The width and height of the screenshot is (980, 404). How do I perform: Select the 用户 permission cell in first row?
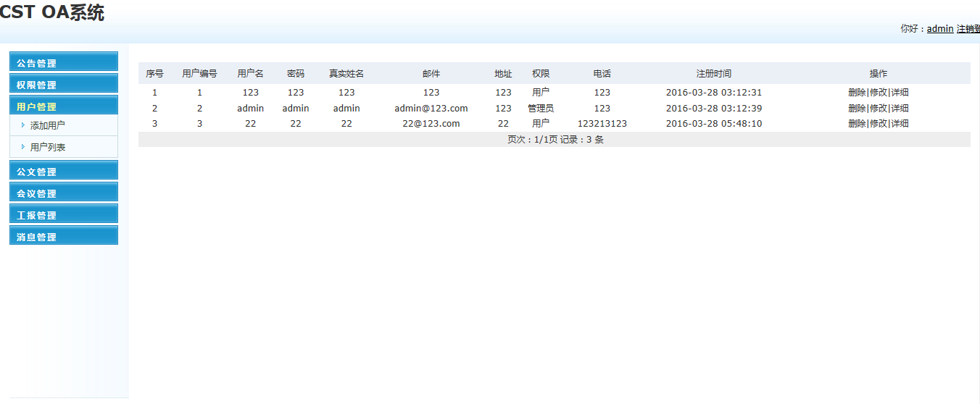click(541, 93)
